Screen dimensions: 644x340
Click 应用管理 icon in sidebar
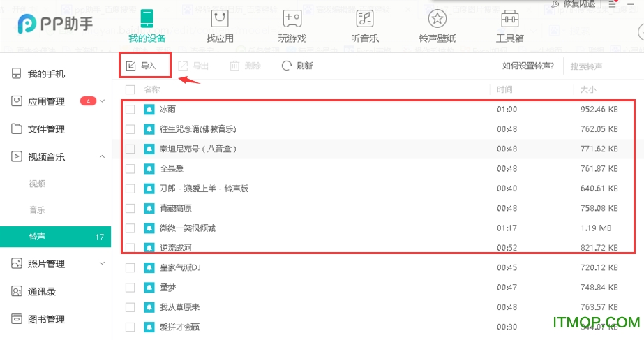coord(17,101)
